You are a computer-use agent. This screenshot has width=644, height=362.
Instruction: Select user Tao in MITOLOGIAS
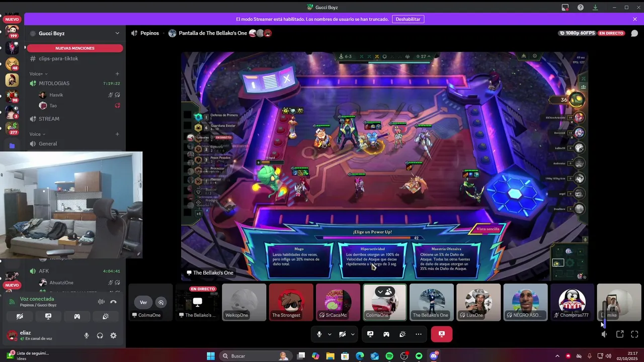click(x=78, y=106)
